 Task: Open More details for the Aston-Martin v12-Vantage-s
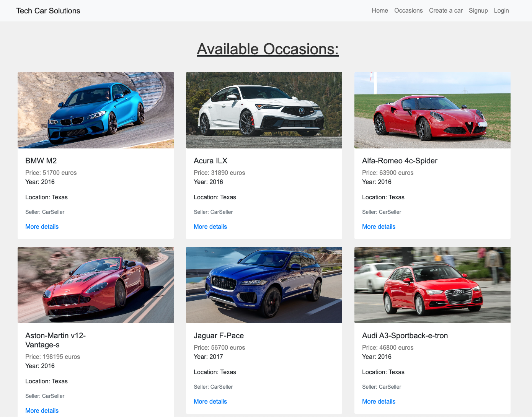(42, 410)
